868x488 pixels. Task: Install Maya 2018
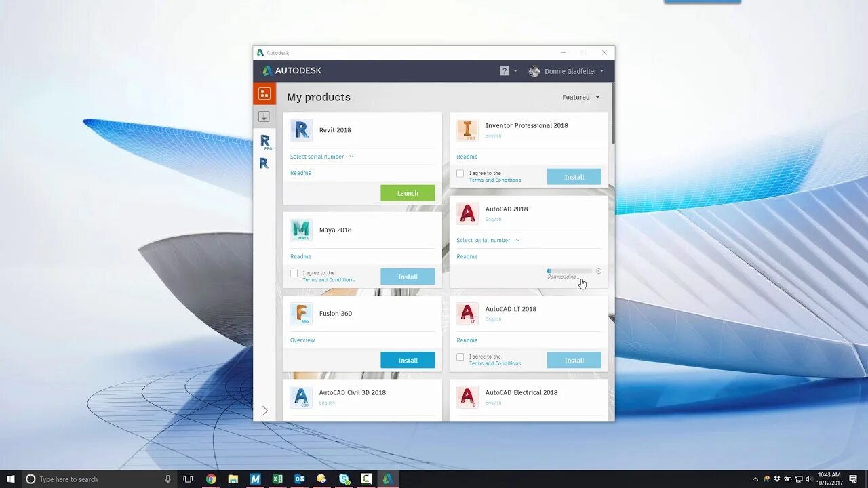tap(408, 277)
